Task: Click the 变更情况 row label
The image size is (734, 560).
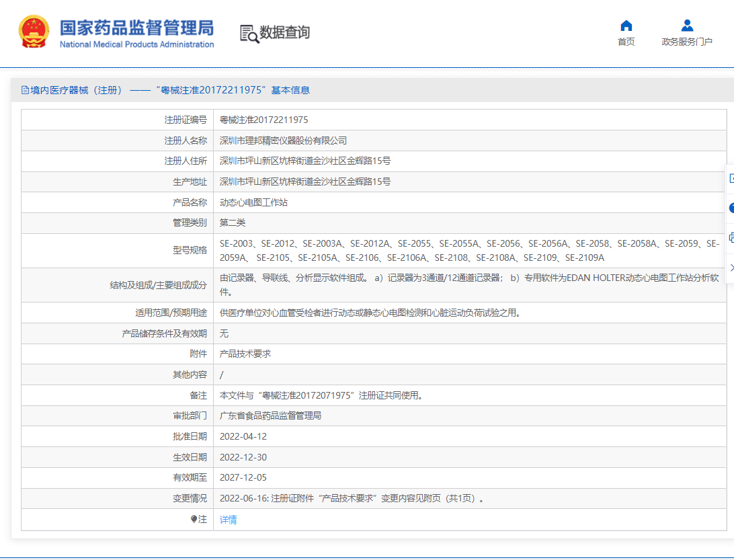Action: [x=190, y=498]
